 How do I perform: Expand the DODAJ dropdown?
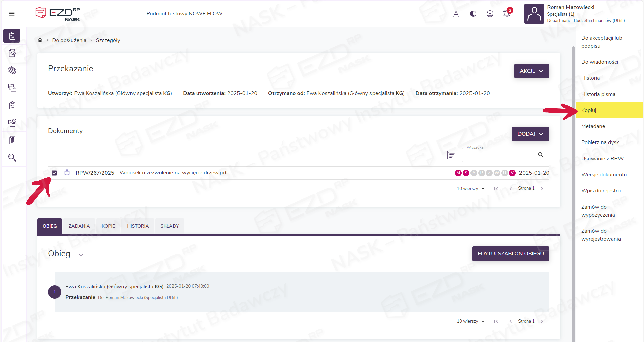[x=530, y=134]
